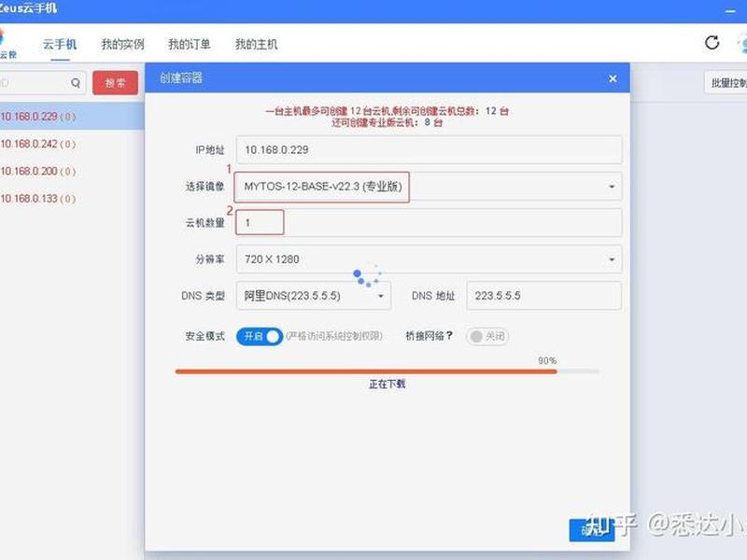The height and width of the screenshot is (560, 747).
Task: Click the 正在下载 status text
Action: tap(387, 384)
